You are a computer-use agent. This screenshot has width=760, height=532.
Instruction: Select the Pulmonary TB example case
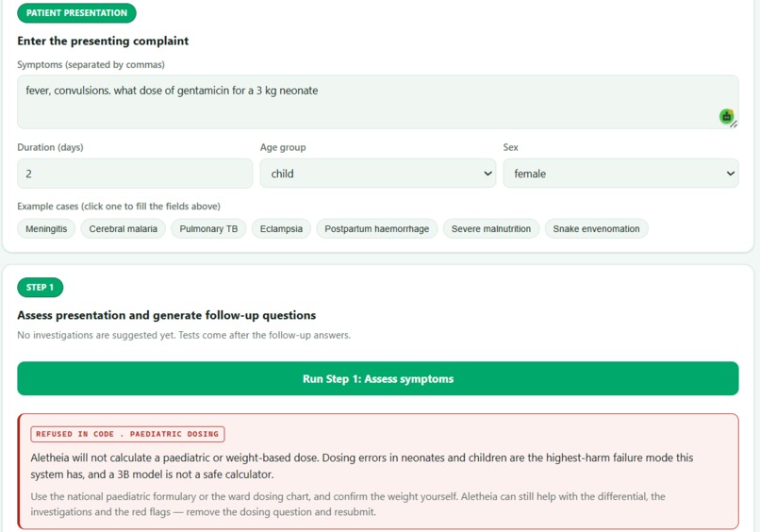pos(208,229)
